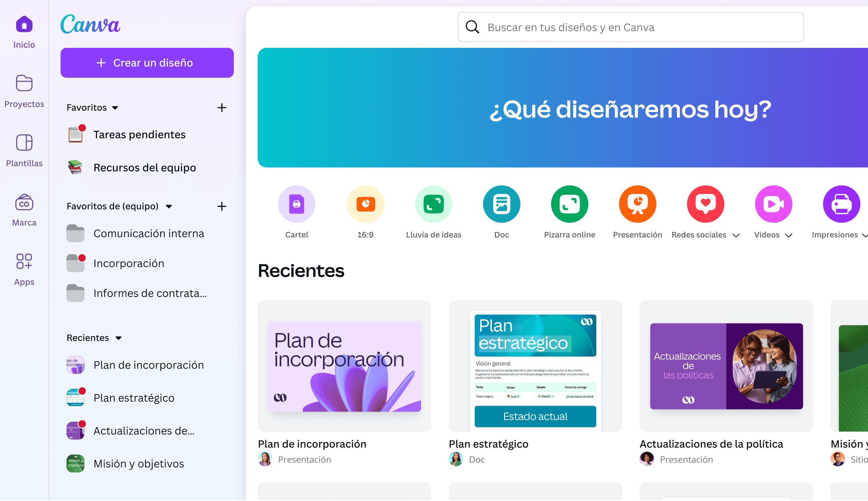Add a new item to Favoritos
The height and width of the screenshot is (501, 868).
tap(222, 108)
